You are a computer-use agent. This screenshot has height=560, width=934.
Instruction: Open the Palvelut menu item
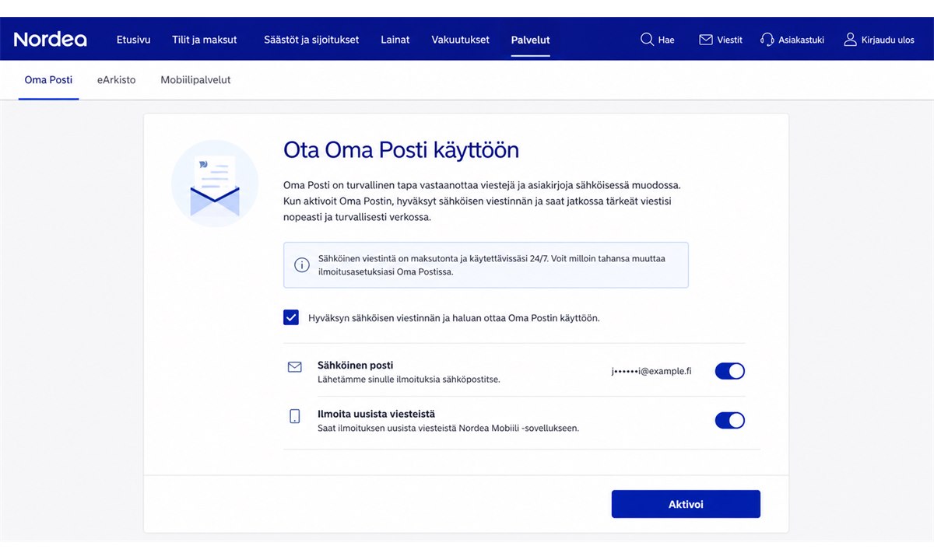pos(531,40)
